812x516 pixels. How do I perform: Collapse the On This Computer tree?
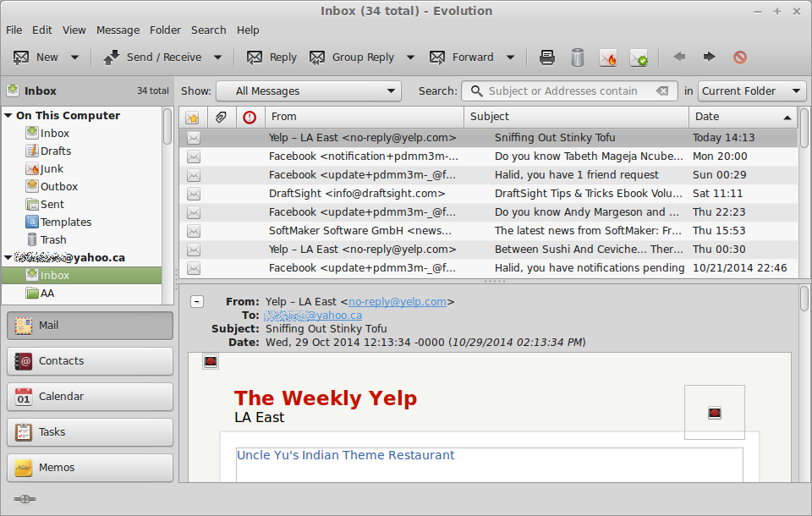pyautogui.click(x=8, y=115)
